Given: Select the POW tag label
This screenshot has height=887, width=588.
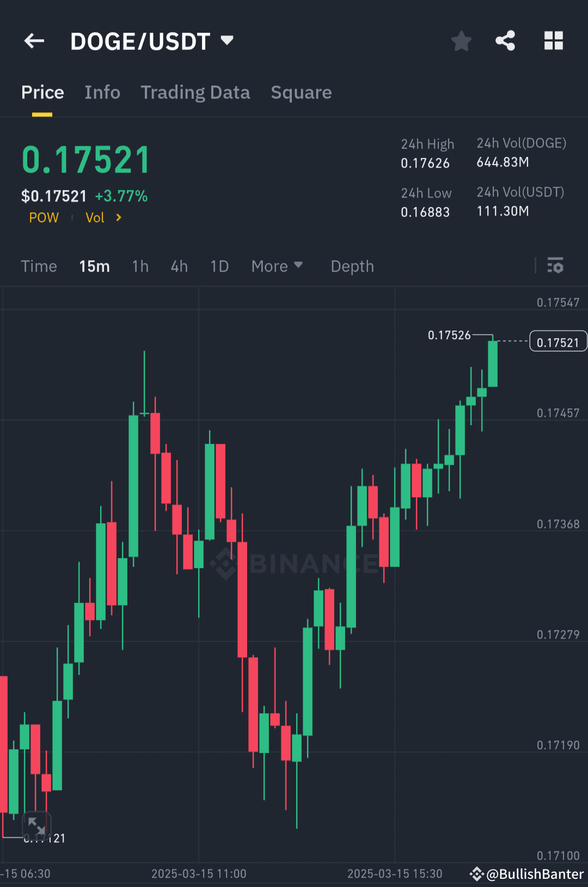Looking at the screenshot, I should (x=44, y=217).
